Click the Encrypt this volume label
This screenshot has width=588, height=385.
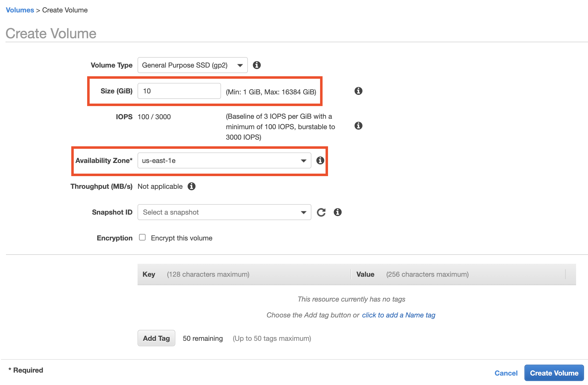pyautogui.click(x=182, y=238)
